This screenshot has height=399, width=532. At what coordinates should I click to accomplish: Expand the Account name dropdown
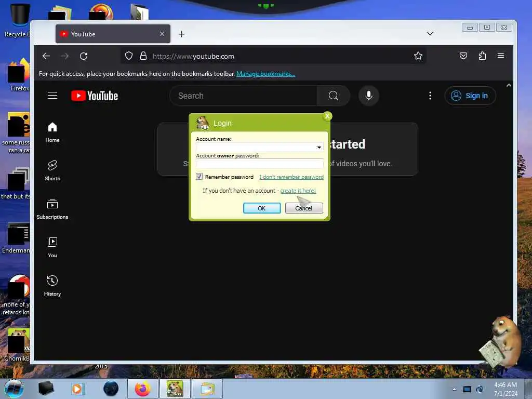click(x=319, y=147)
